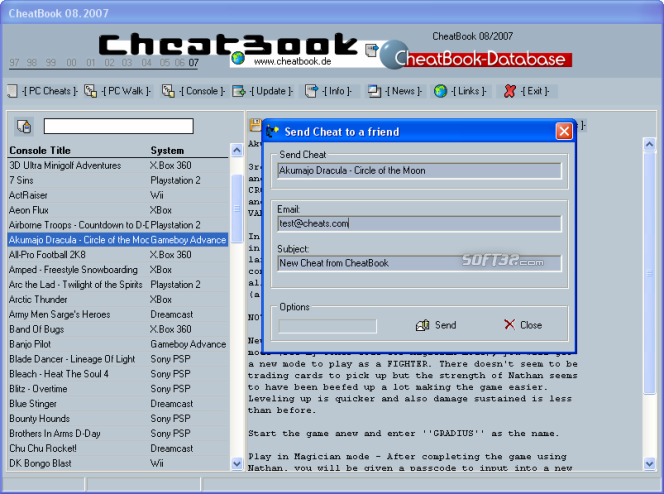Select year 04 in the timeline
664x494 pixels.
(147, 63)
